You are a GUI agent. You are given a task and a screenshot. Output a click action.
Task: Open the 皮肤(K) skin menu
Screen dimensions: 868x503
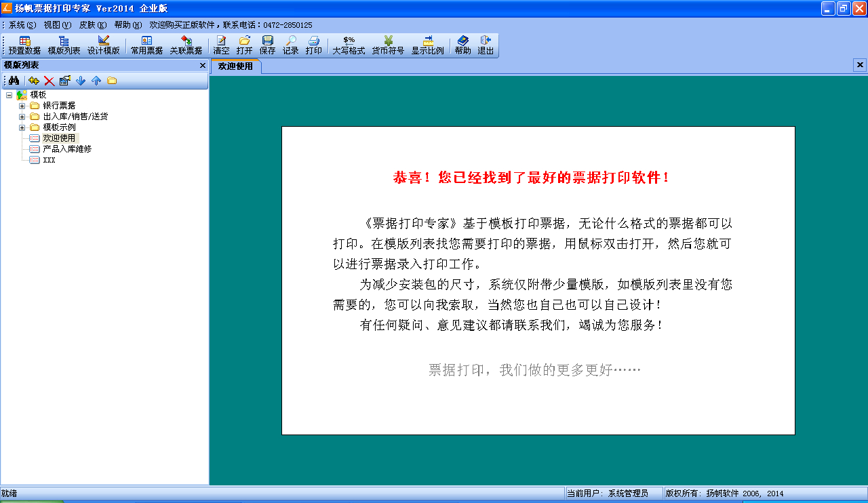(93, 24)
